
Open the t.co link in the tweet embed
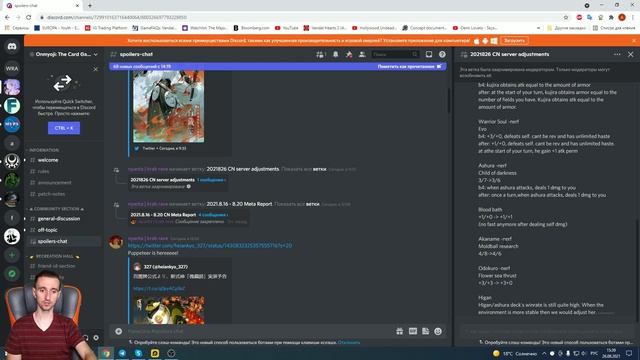click(159, 289)
